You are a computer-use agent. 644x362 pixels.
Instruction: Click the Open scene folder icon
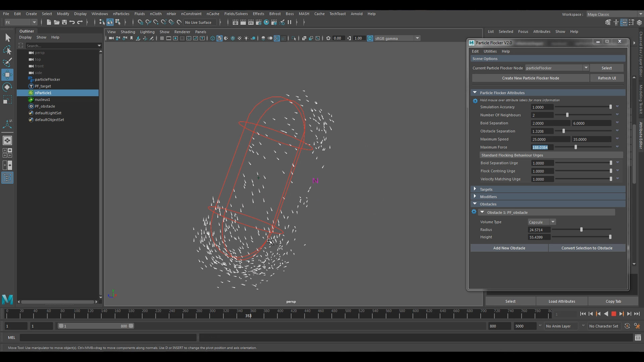[57, 22]
